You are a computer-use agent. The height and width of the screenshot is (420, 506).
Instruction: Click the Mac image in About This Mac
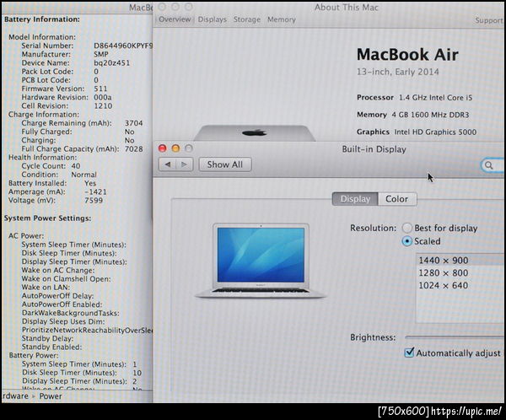(x=255, y=132)
